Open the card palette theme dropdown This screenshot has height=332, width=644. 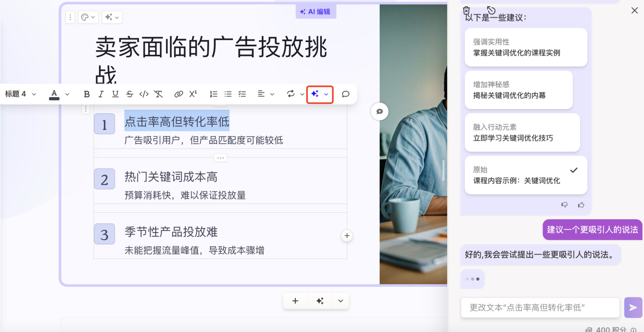pos(88,17)
